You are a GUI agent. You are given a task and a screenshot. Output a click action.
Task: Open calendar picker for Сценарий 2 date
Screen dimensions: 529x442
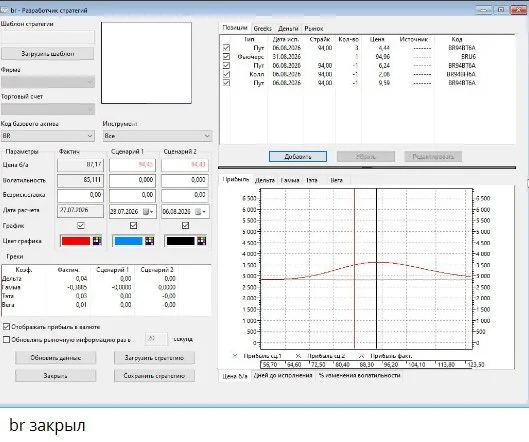tap(200, 212)
